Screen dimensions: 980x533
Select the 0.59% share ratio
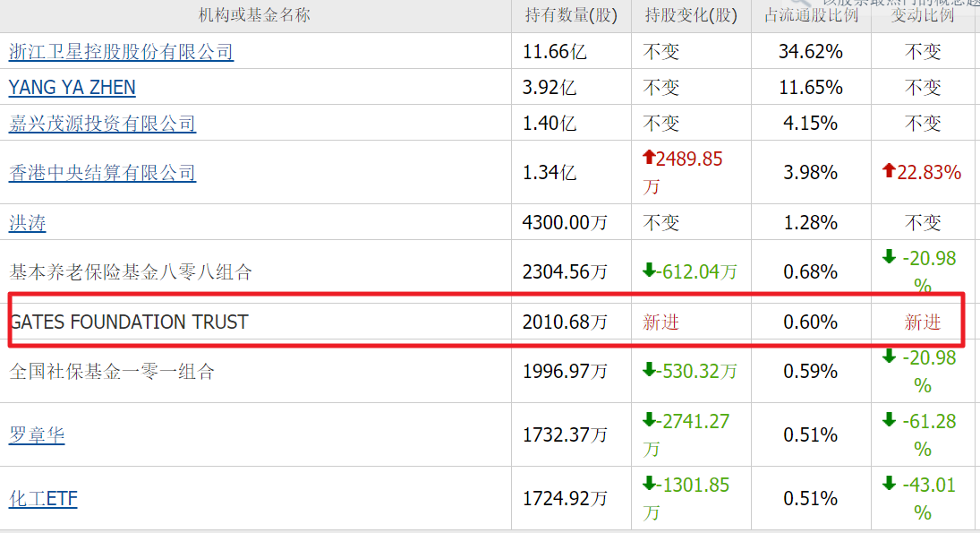[x=811, y=372]
